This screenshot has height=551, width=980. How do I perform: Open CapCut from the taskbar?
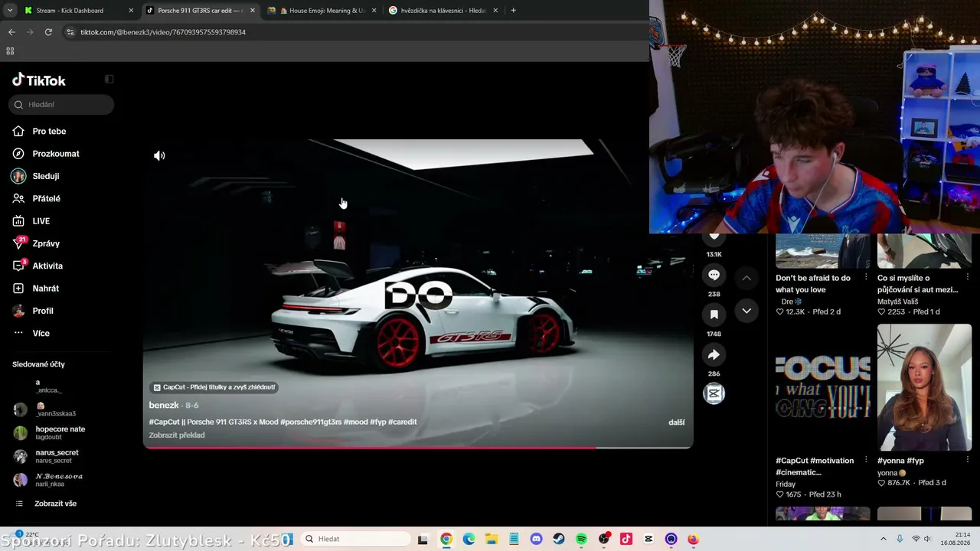point(648,540)
